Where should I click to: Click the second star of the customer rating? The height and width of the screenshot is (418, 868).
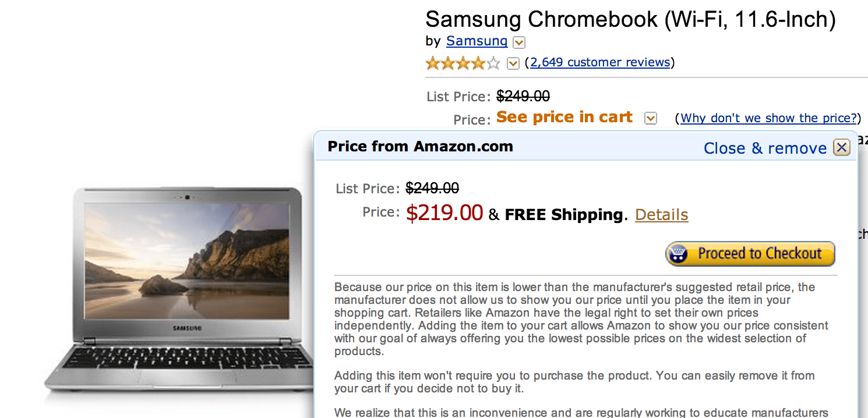(x=447, y=63)
